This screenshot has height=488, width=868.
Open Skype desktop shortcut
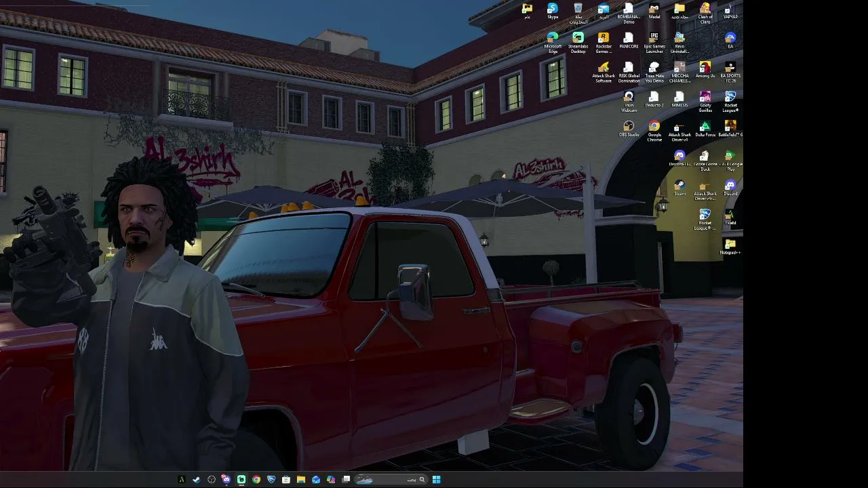(x=553, y=12)
